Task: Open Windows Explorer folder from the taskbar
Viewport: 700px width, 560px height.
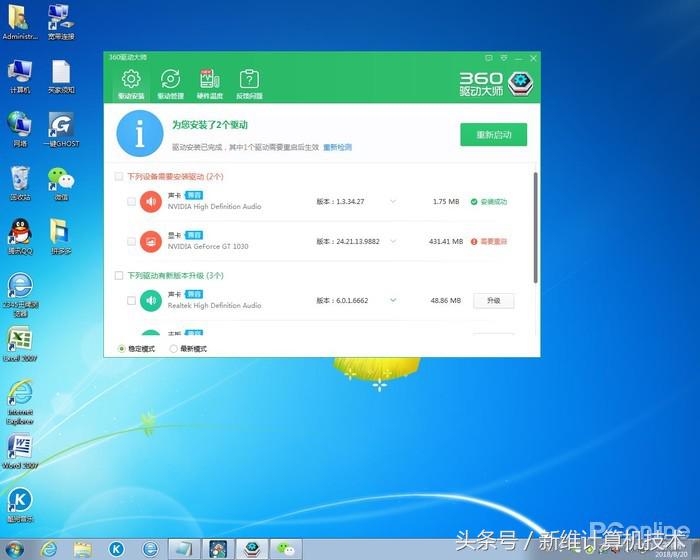Action: click(83, 549)
